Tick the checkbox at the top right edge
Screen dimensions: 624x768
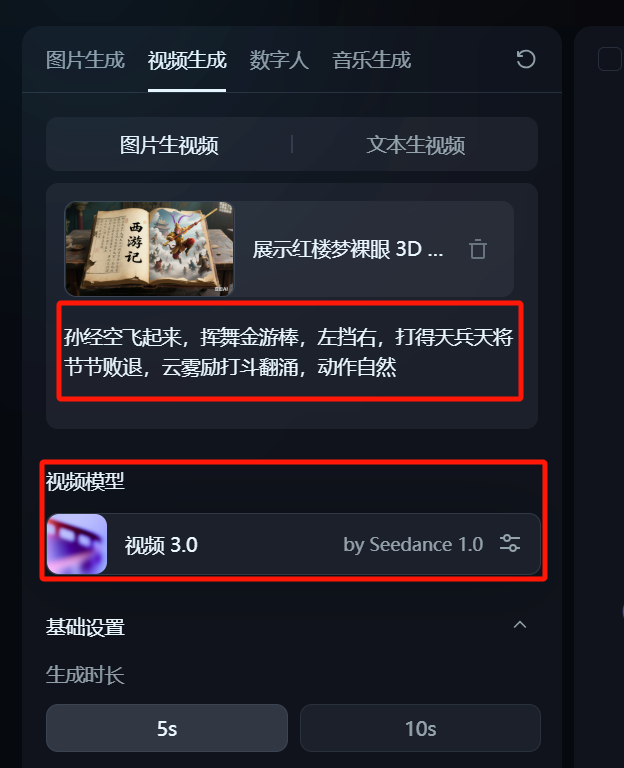pyautogui.click(x=610, y=59)
